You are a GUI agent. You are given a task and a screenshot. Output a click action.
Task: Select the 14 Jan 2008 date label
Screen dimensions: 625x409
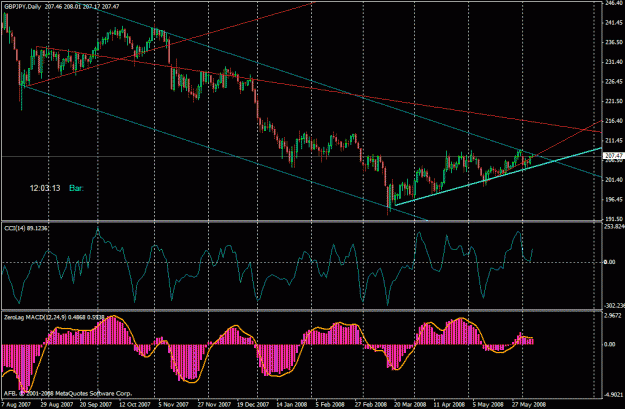click(291, 404)
